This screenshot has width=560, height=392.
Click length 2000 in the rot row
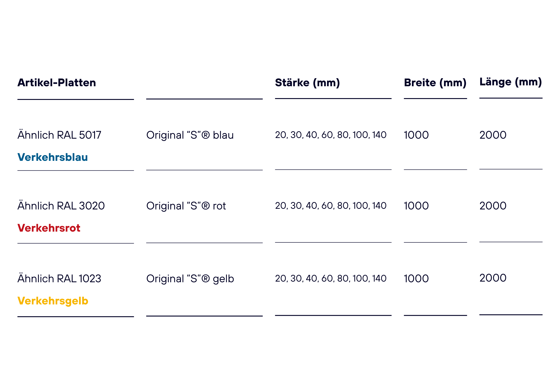(x=493, y=206)
